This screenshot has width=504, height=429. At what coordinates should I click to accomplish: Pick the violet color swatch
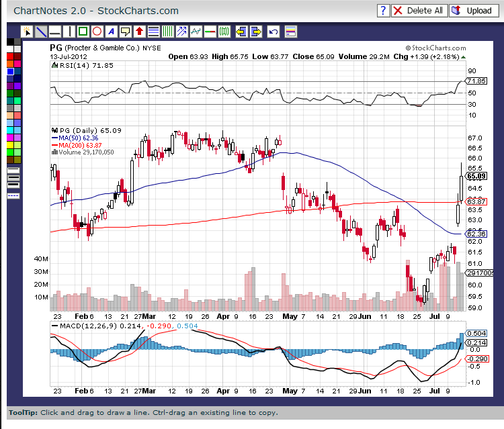click(17, 86)
